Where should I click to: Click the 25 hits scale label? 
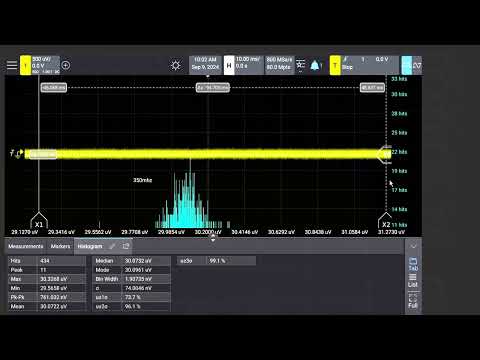[x=399, y=133]
